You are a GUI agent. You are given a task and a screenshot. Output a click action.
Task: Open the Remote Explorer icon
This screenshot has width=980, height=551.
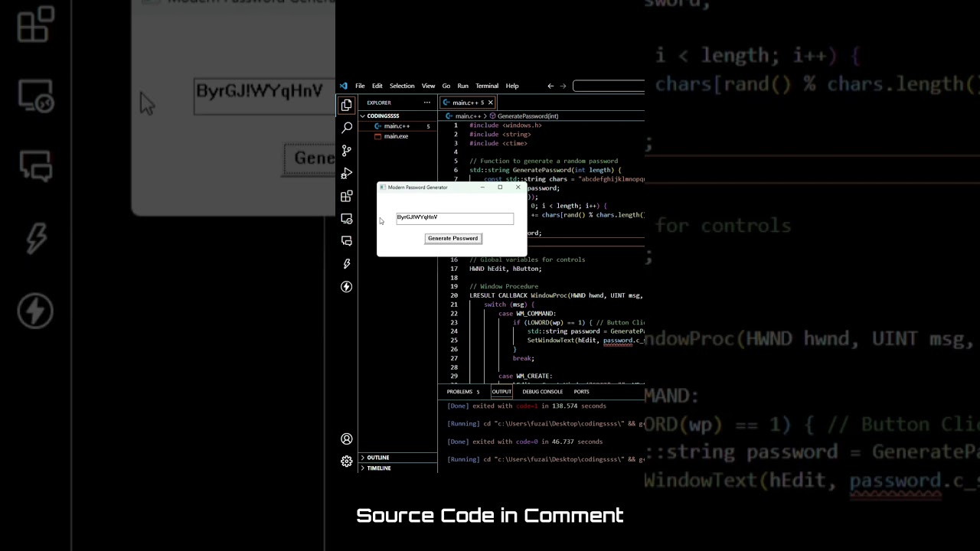click(346, 219)
